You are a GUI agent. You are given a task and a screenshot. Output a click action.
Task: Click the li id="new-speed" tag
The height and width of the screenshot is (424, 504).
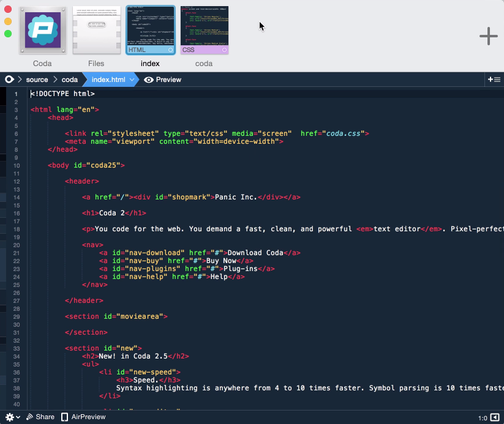pos(140,372)
